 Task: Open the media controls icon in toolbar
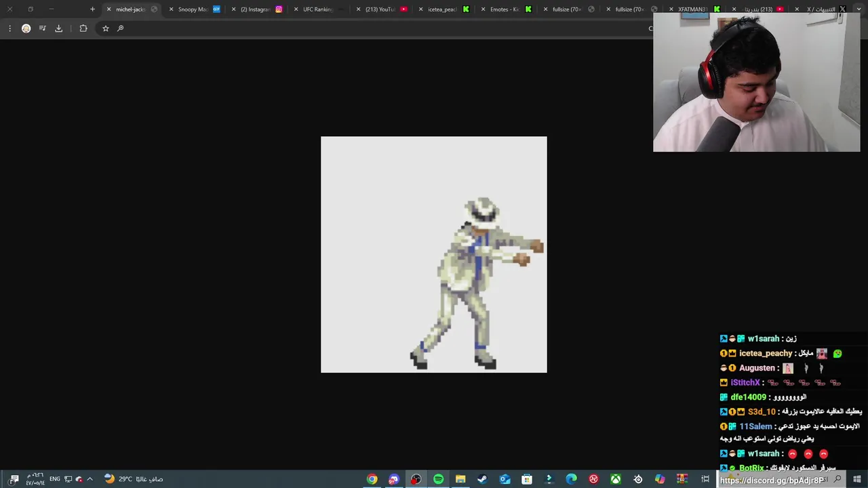click(x=42, y=28)
